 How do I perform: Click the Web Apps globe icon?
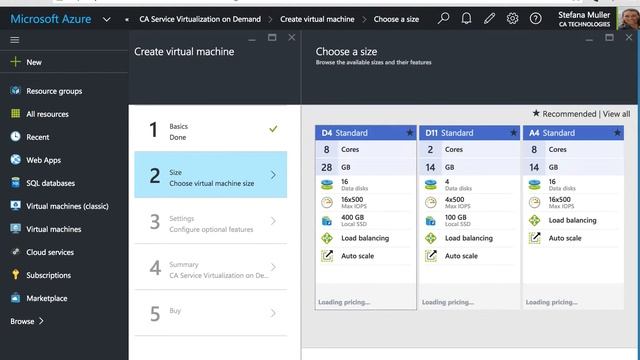pyautogui.click(x=16, y=160)
